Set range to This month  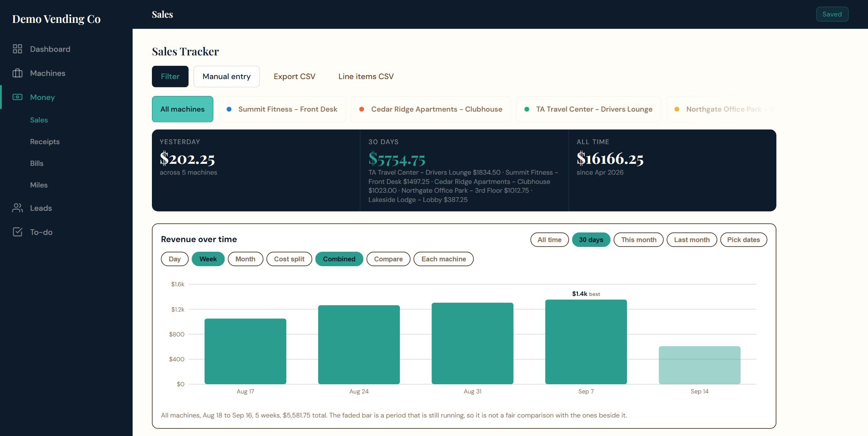click(639, 240)
